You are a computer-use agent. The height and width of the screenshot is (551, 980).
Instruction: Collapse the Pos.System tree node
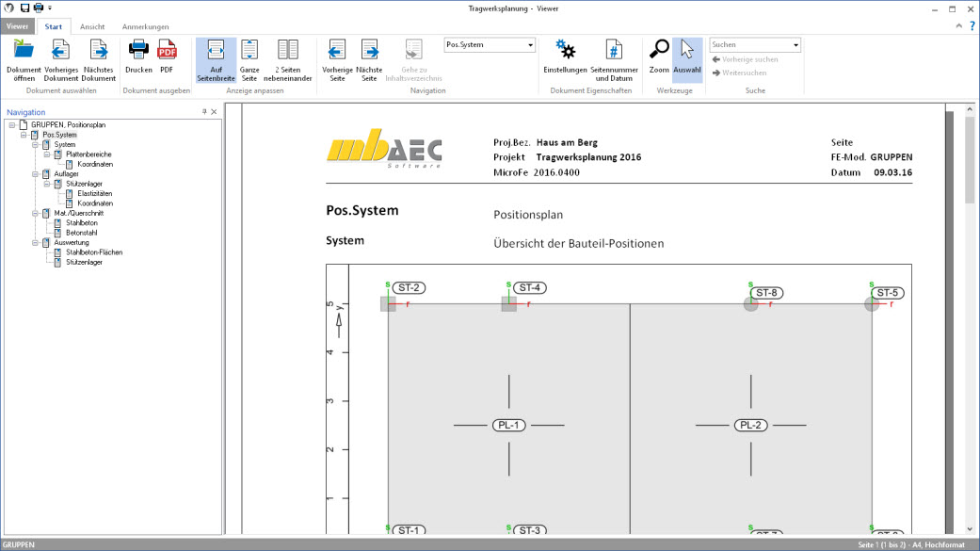[x=24, y=135]
